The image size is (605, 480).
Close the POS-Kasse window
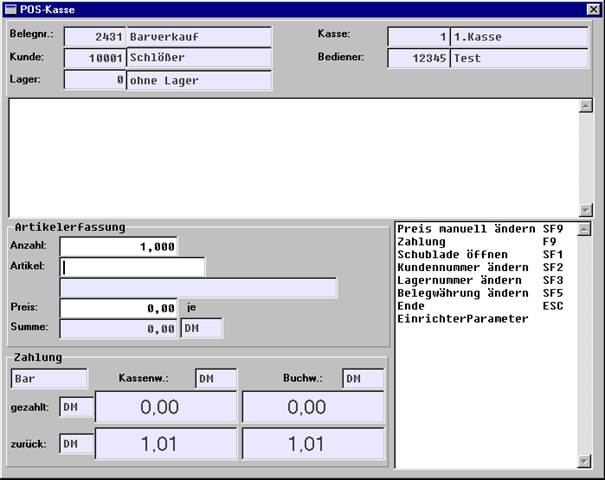[x=593, y=9]
